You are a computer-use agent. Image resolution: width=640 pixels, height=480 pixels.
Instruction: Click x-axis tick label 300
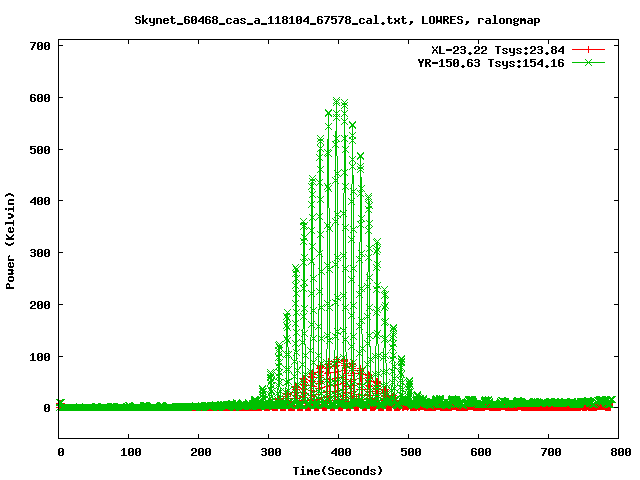[x=271, y=452]
